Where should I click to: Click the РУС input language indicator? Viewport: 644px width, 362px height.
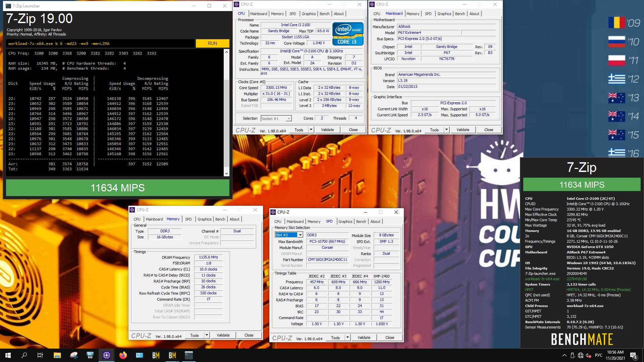tap(599, 355)
